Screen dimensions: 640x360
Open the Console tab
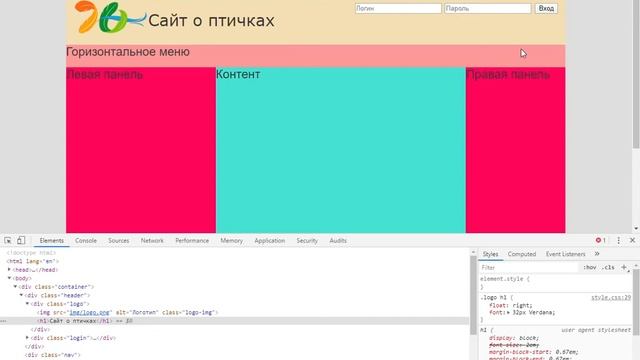point(86,241)
